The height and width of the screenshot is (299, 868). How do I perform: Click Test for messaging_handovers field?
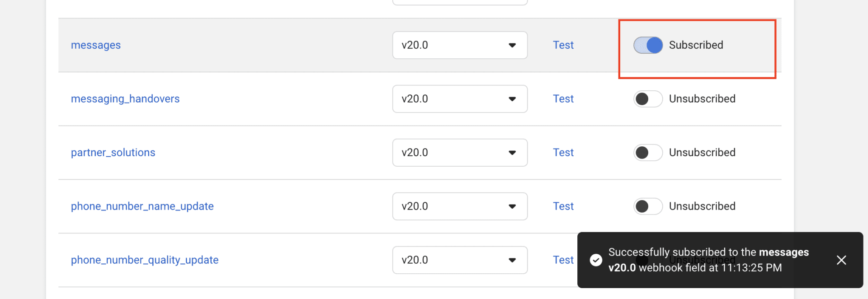[563, 99]
